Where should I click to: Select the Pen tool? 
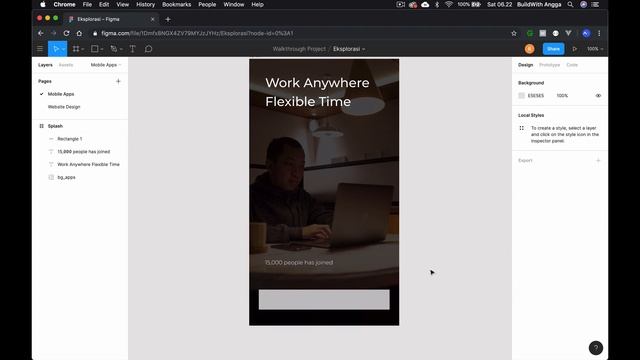coord(113,49)
